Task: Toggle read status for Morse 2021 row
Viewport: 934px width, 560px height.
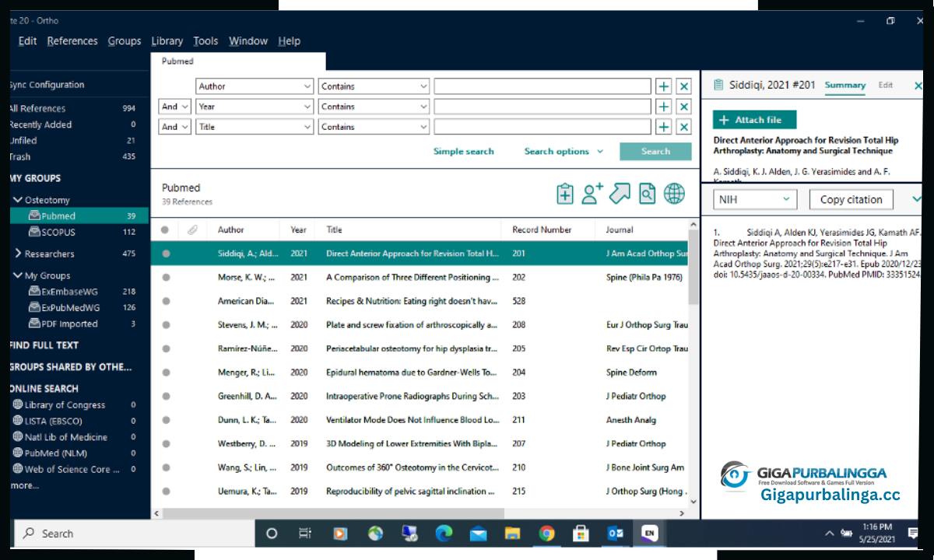Action: [166, 277]
